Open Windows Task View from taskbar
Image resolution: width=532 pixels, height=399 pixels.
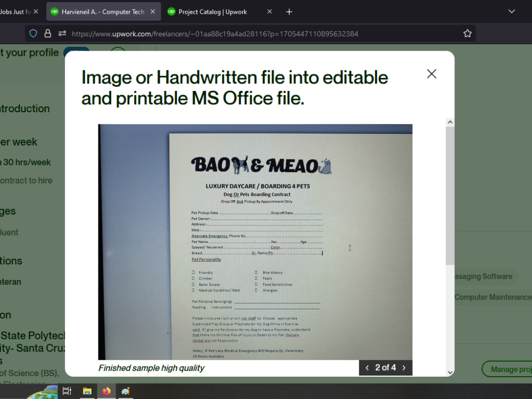point(67,391)
